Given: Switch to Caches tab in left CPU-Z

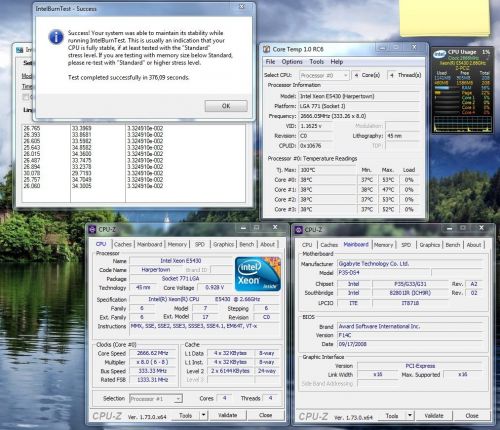Looking at the screenshot, I should tap(123, 244).
